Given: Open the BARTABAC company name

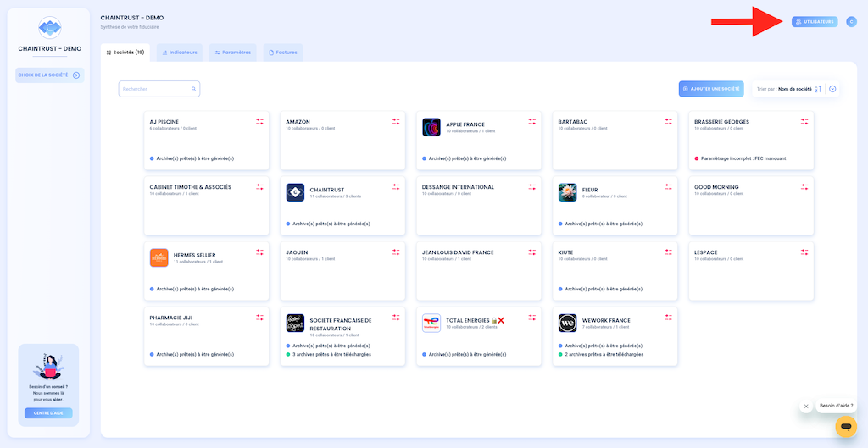Looking at the screenshot, I should click(573, 122).
